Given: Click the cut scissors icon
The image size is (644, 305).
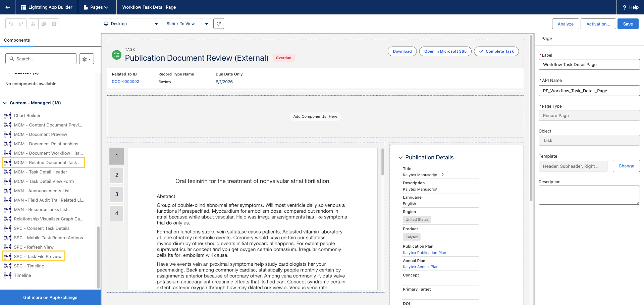Looking at the screenshot, I should point(33,24).
